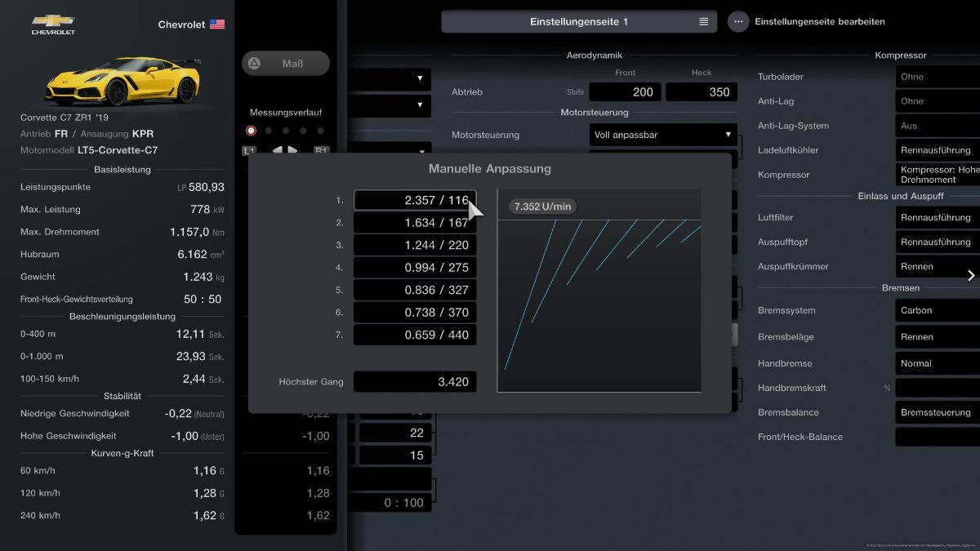Screen dimensions: 980x551
Task: Click the weight distribution value 50 : 50
Action: [202, 299]
